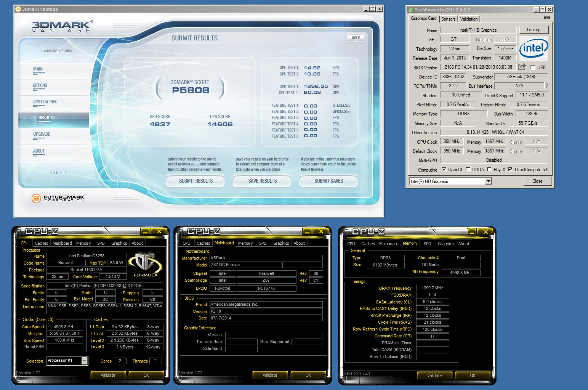Viewport: 588px width, 390px height.
Task: Click OK in the Mainboard CPU-Z window
Action: [x=308, y=375]
